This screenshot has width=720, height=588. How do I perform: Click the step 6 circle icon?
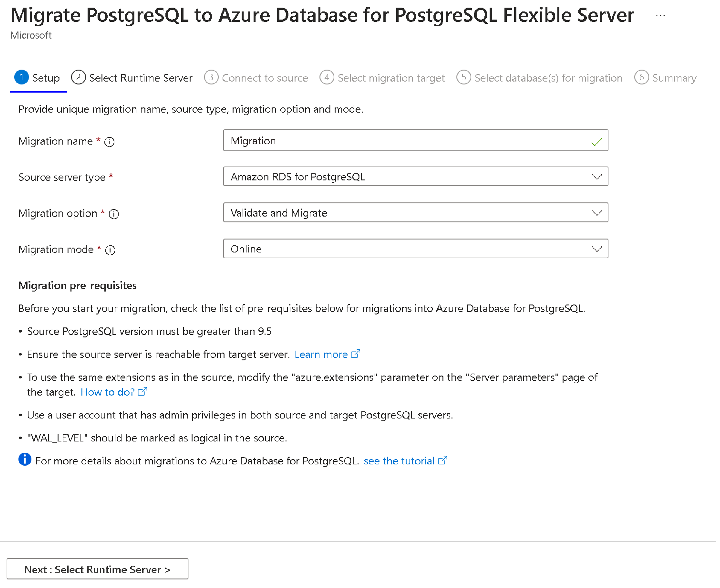641,77
